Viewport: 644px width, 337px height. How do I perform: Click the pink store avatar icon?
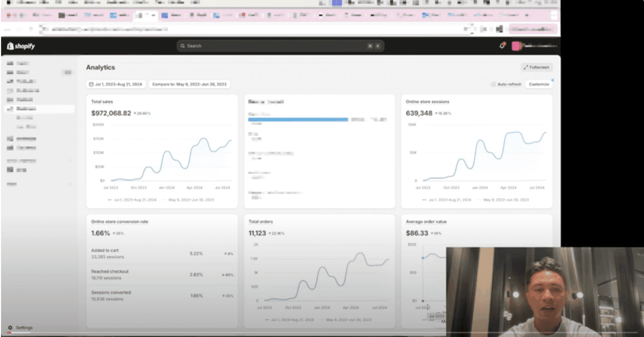click(x=516, y=46)
